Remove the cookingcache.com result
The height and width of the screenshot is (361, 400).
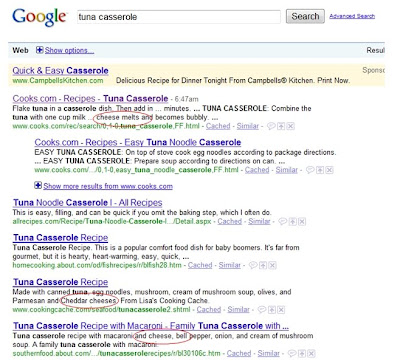[x=281, y=310]
